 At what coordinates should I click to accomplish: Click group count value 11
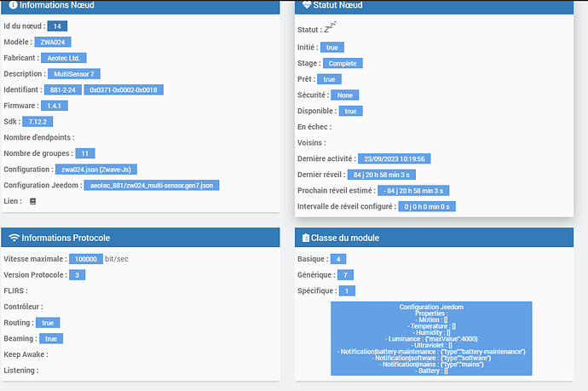click(85, 153)
